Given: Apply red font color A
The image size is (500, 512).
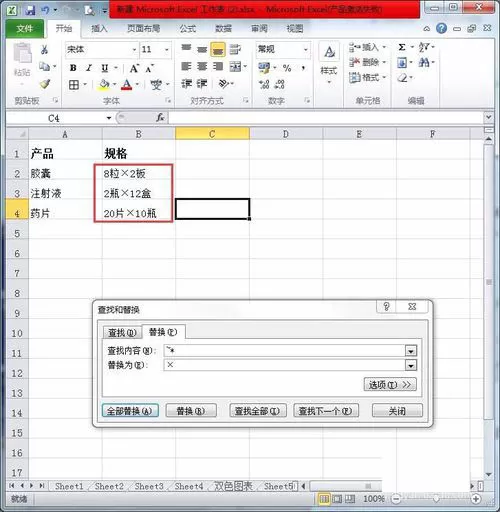Looking at the screenshot, I should pyautogui.click(x=127, y=85).
